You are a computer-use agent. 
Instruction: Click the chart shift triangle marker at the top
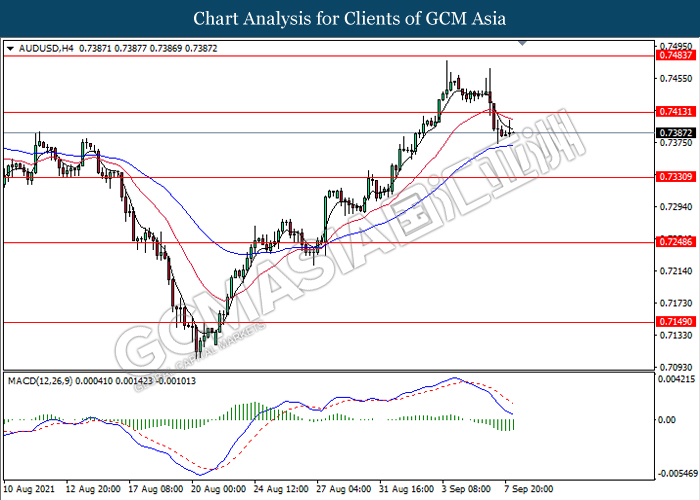coord(522,43)
